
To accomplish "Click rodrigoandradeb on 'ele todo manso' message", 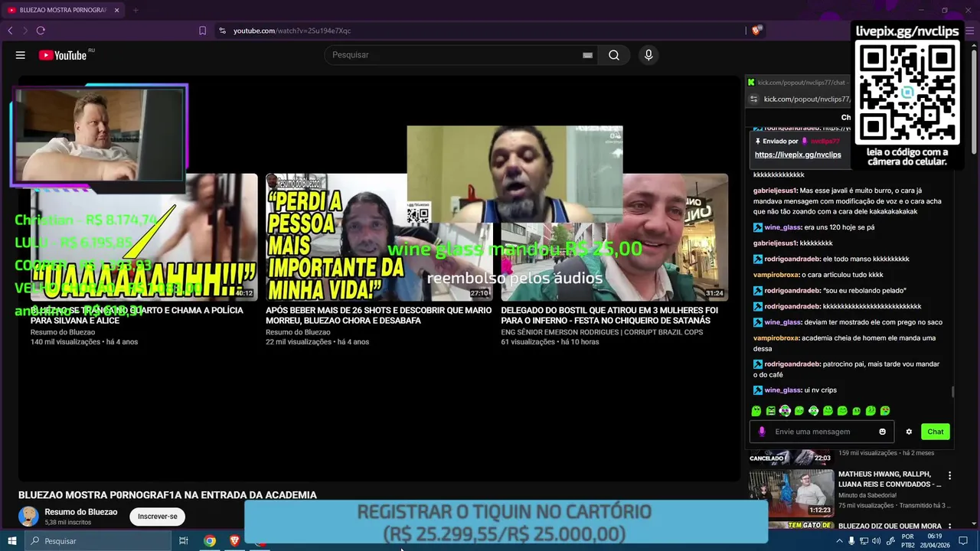I will pyautogui.click(x=792, y=259).
